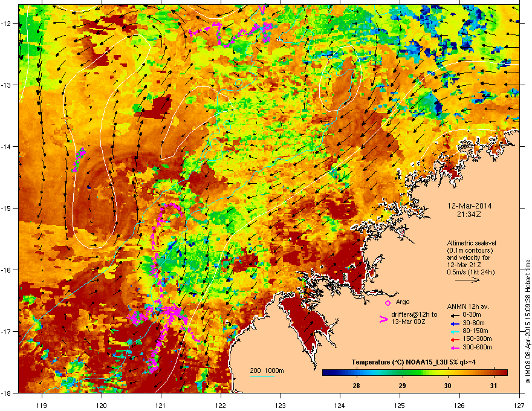Click the dark blue end of temperature colorbar
532x411 pixels.
(x=326, y=373)
